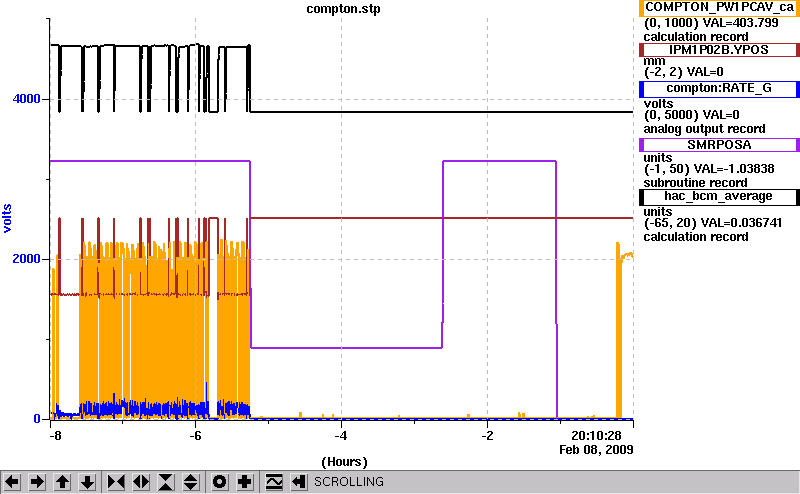Click the volts y-axis label
Viewport: 800px width, 494px height.
(7, 218)
